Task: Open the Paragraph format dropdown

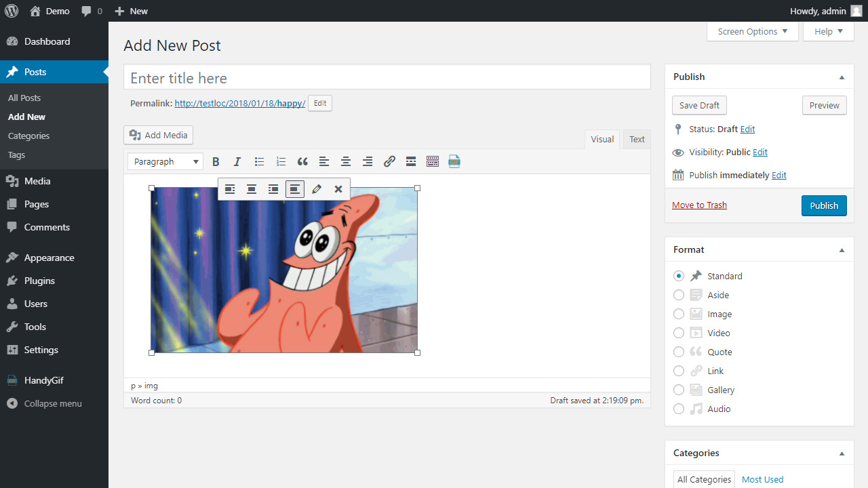Action: pos(165,161)
